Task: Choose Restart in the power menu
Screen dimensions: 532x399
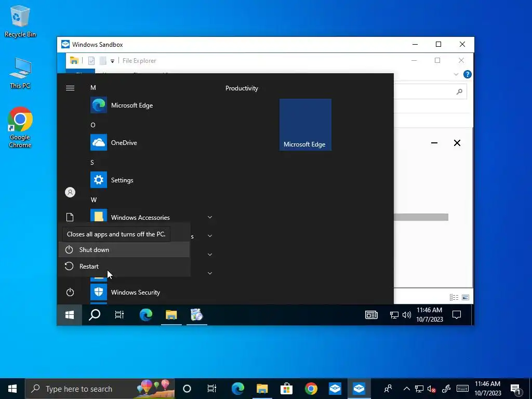Action: tap(124, 267)
